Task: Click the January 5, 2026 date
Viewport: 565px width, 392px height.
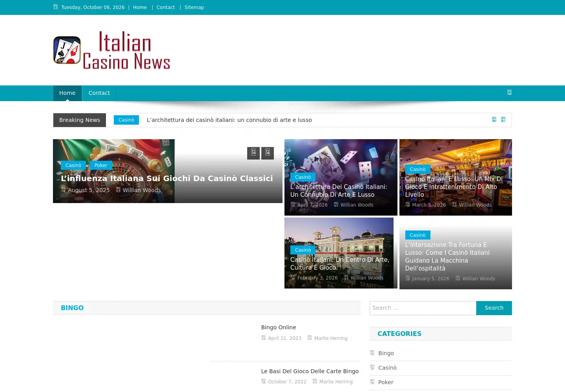Action: point(431,279)
